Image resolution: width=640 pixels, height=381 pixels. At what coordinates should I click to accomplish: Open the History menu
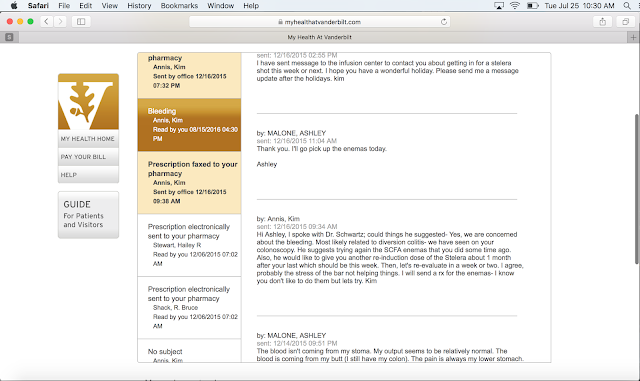pyautogui.click(x=139, y=6)
